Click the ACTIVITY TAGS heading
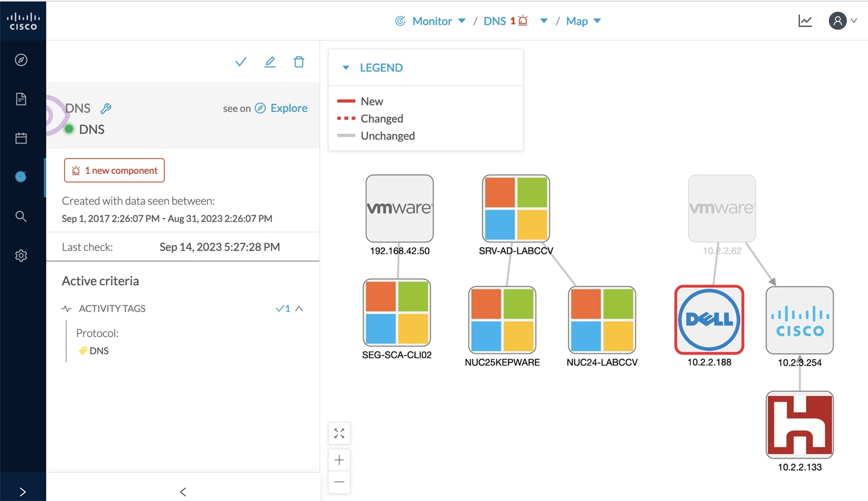 112,309
